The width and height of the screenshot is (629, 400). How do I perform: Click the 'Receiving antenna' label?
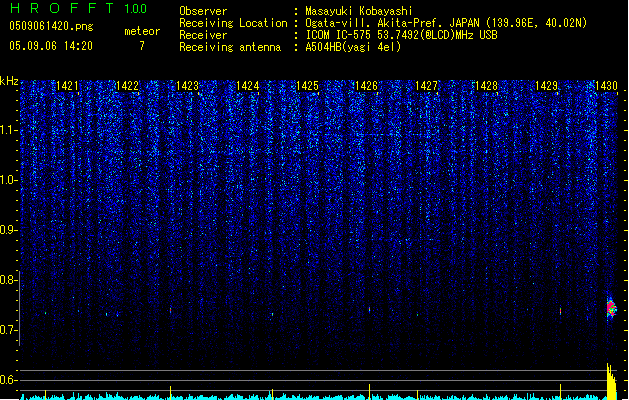(230, 47)
